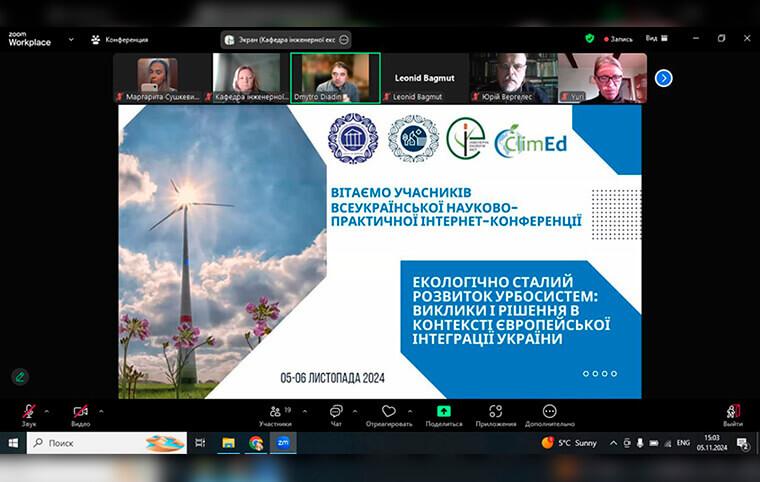Open the 5°C Sunny weather widget

point(570,443)
